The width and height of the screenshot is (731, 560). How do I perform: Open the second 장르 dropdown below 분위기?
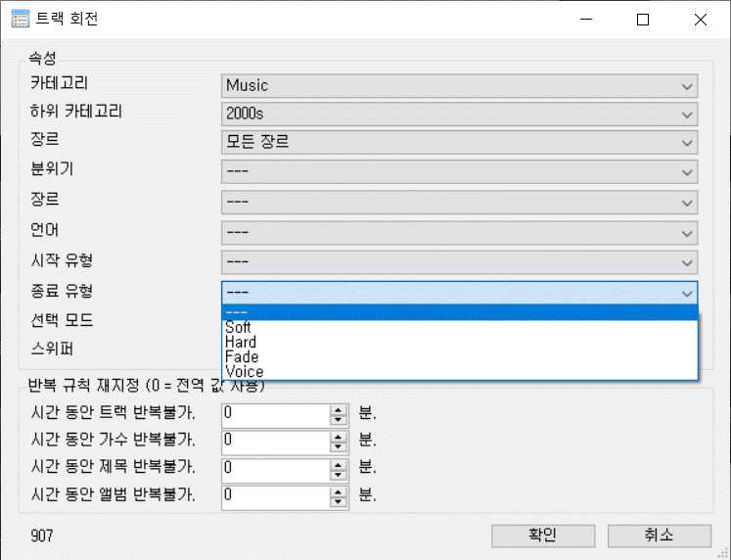click(459, 203)
